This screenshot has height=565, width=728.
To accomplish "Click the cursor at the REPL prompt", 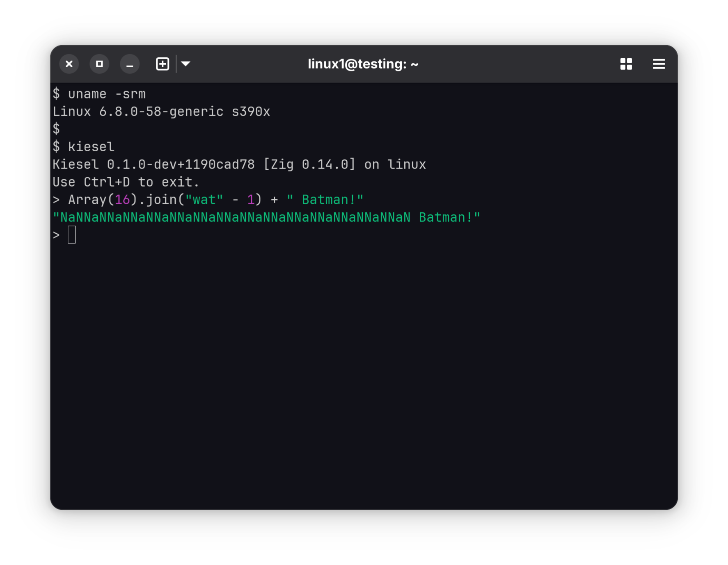I will tap(72, 235).
